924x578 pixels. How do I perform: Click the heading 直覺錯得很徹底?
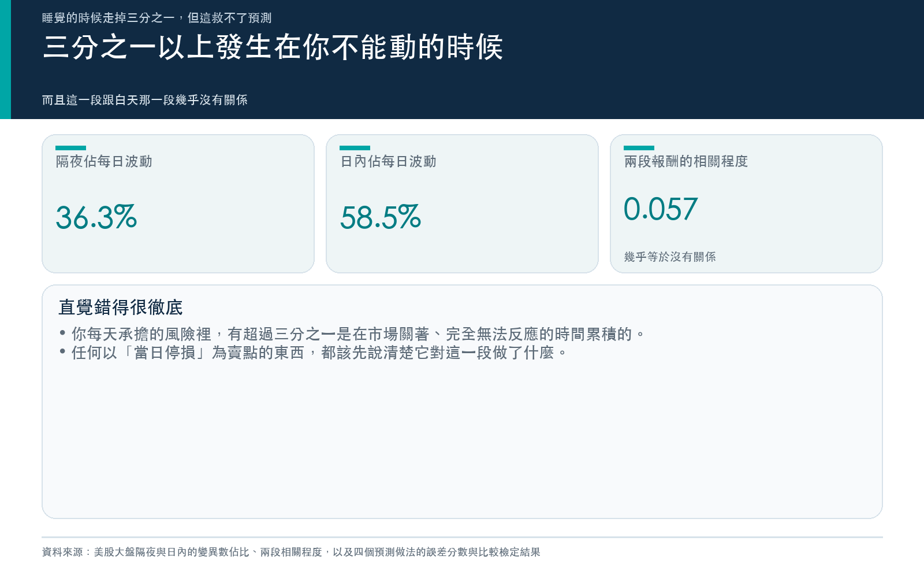click(121, 307)
